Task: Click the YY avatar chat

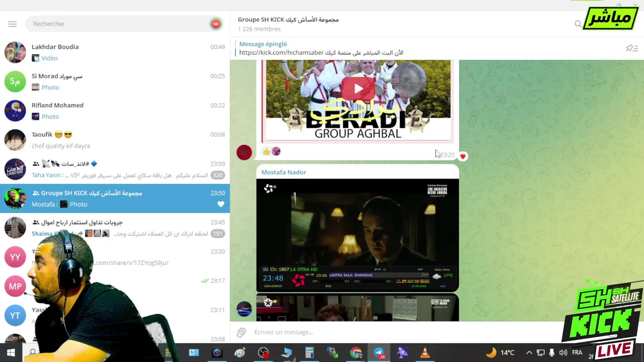Action: point(15,257)
